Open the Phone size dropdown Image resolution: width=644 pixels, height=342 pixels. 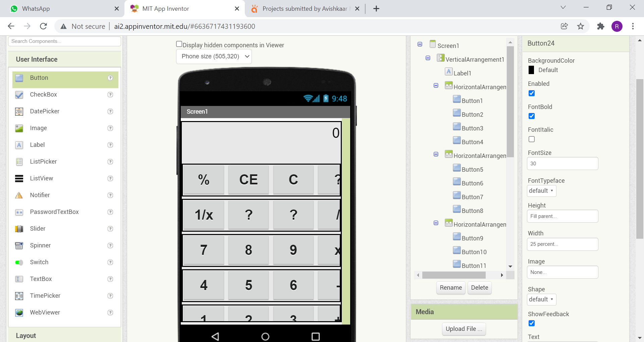click(x=214, y=56)
